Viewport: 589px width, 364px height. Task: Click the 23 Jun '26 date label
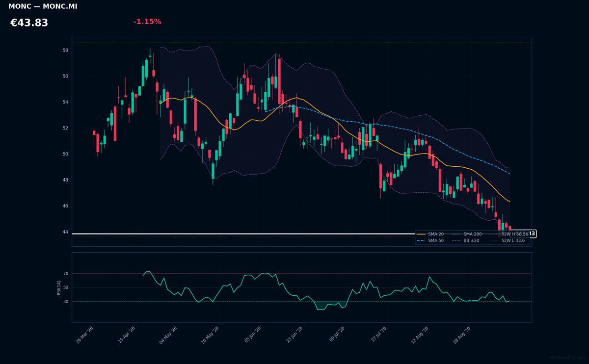pos(294,335)
